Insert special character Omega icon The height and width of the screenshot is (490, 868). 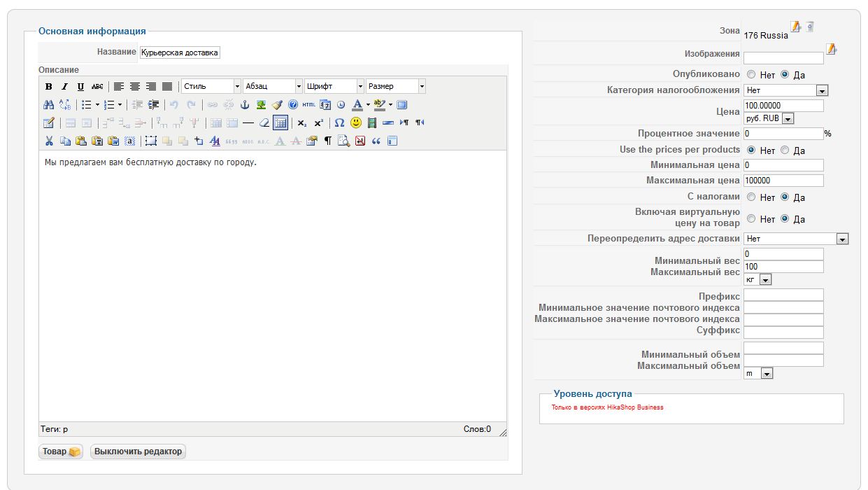tap(339, 122)
